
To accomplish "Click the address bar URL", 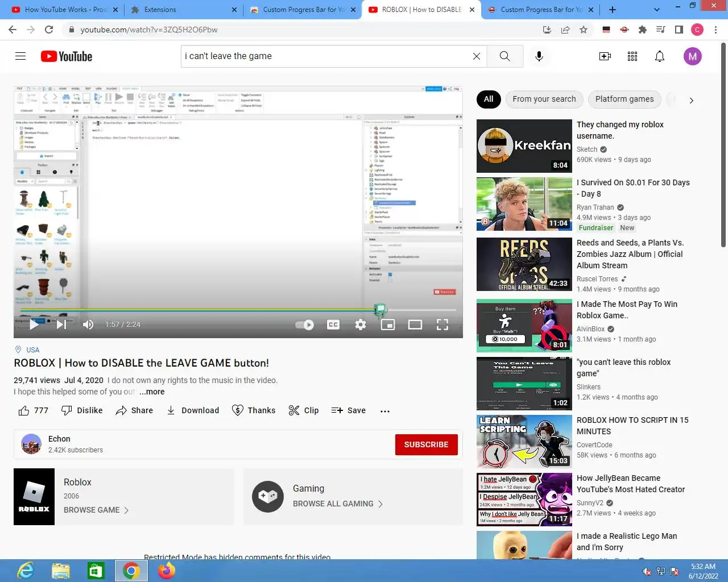I will pyautogui.click(x=149, y=30).
